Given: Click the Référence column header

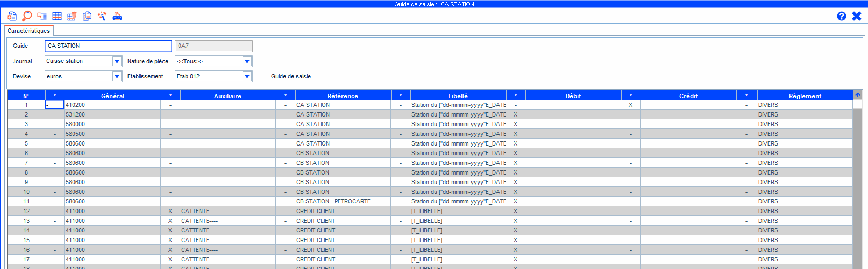Looking at the screenshot, I should point(343,96).
